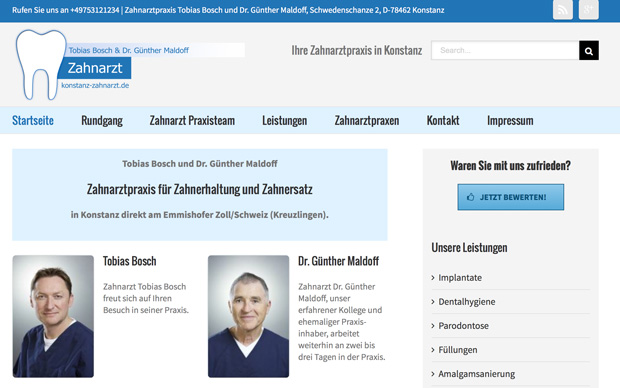Click the Unsere Leistungen heading
The image size is (620, 388).
469,248
